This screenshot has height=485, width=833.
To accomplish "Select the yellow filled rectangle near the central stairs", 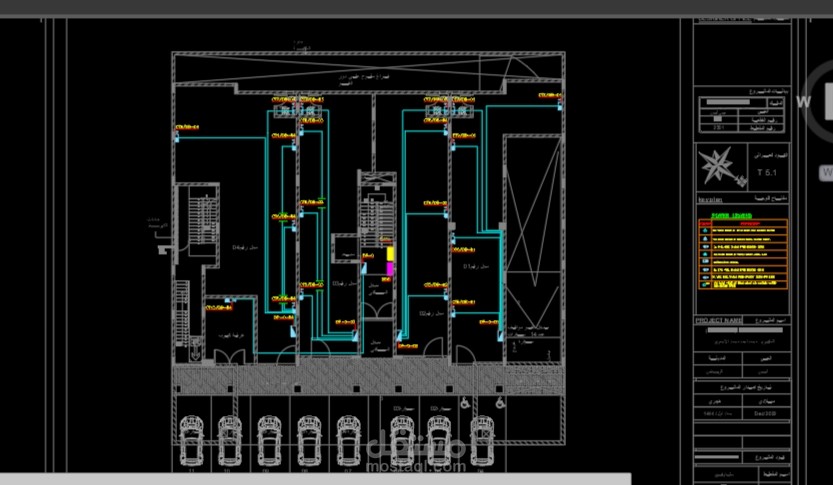I will click(390, 253).
